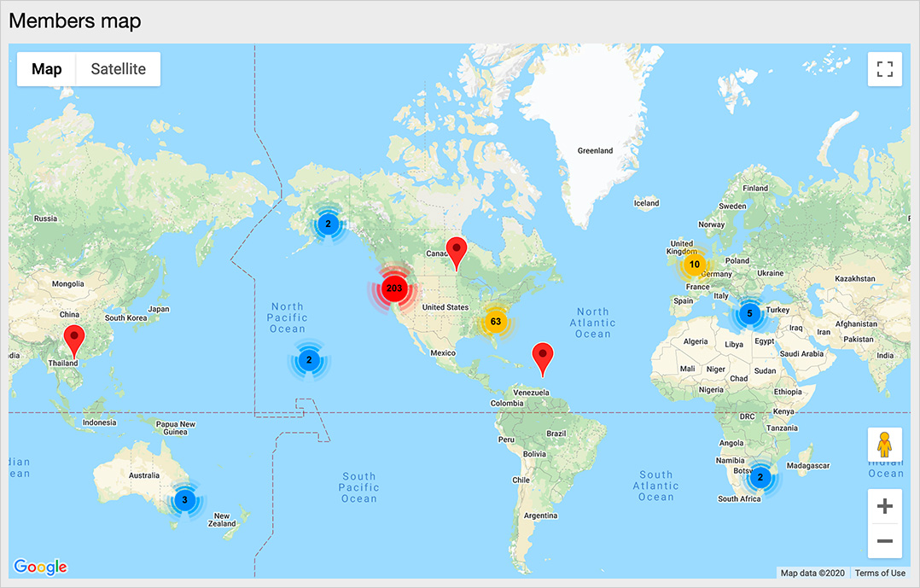The width and height of the screenshot is (920, 588).
Task: Zoom out with the minus button
Action: pyautogui.click(x=885, y=541)
